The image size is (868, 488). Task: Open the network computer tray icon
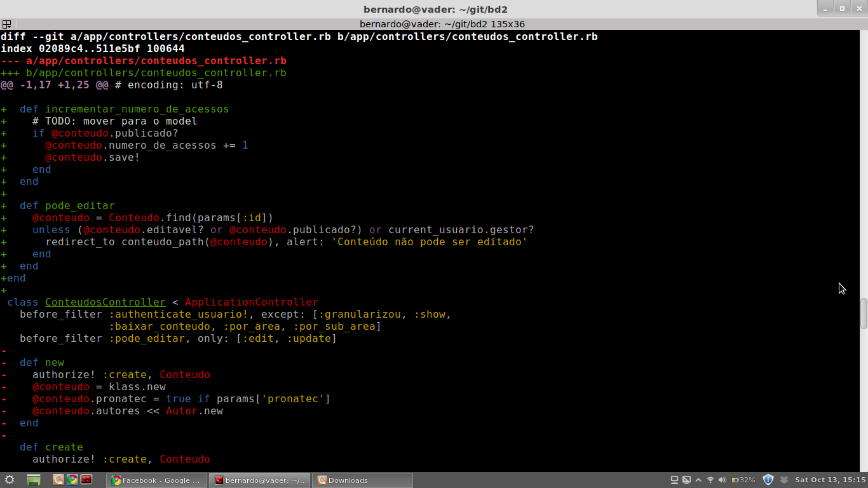click(x=675, y=480)
